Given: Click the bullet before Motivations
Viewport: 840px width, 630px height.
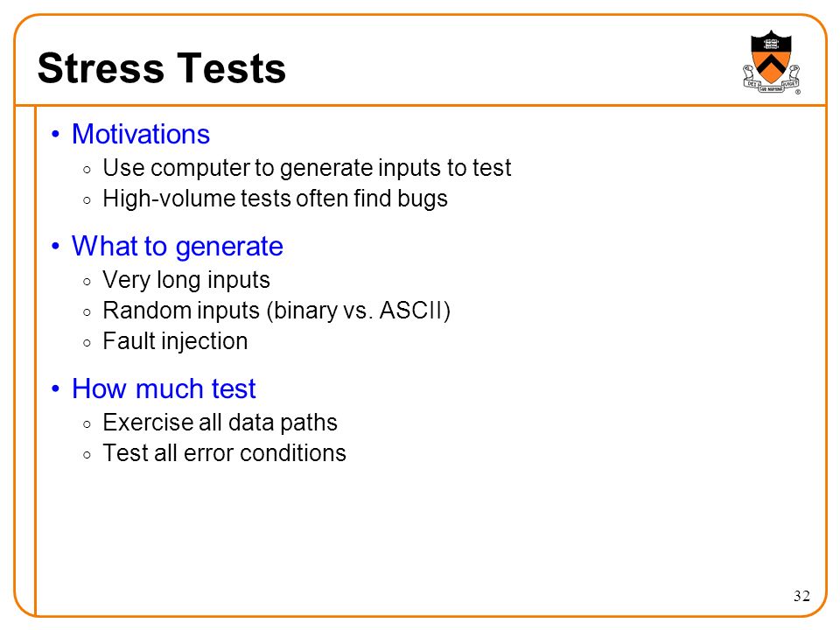Looking at the screenshot, I should click(x=56, y=134).
